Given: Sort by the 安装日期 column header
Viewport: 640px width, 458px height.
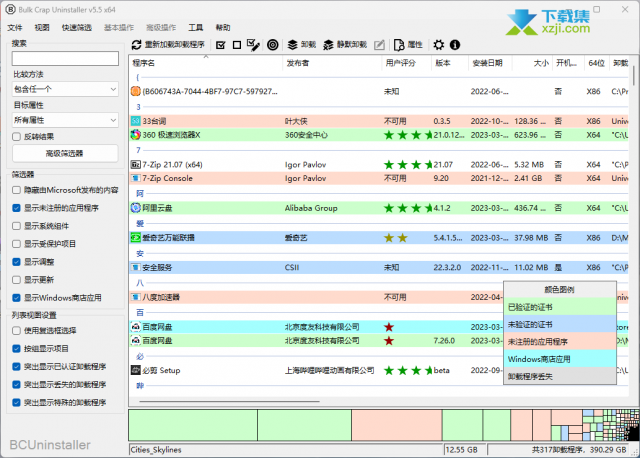Looking at the screenshot, I should coord(490,63).
